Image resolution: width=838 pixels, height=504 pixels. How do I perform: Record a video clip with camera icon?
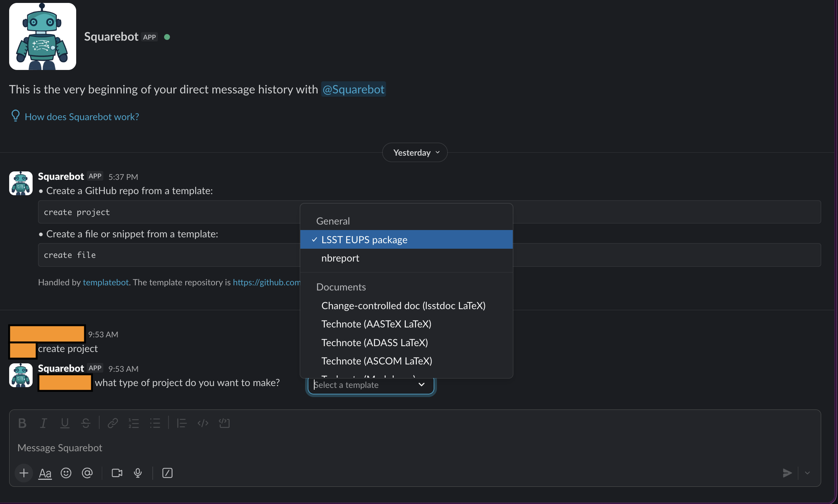tap(117, 473)
